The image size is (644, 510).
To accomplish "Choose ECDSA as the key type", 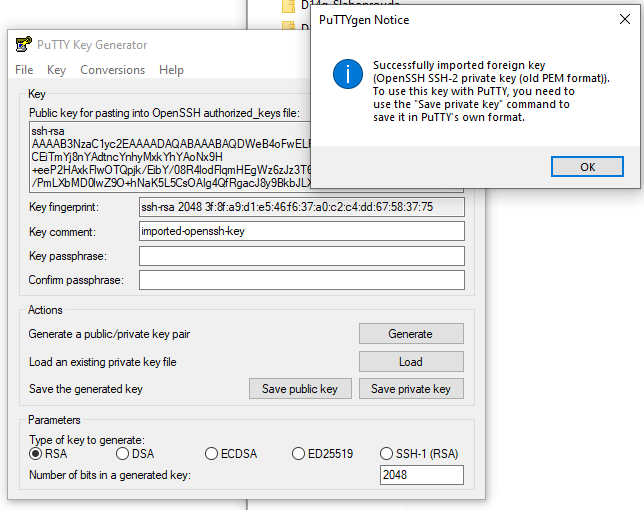I will tap(212, 454).
